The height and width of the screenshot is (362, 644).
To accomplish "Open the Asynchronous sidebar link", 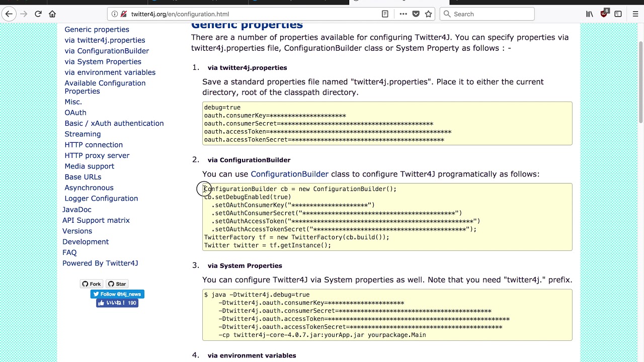I will click(89, 188).
